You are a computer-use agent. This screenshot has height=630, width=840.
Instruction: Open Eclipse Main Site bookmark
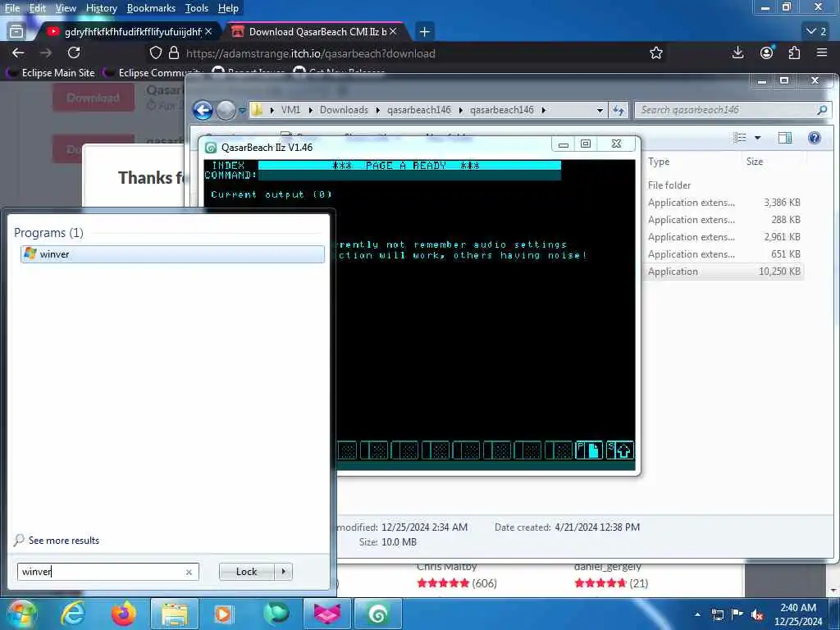51,72
